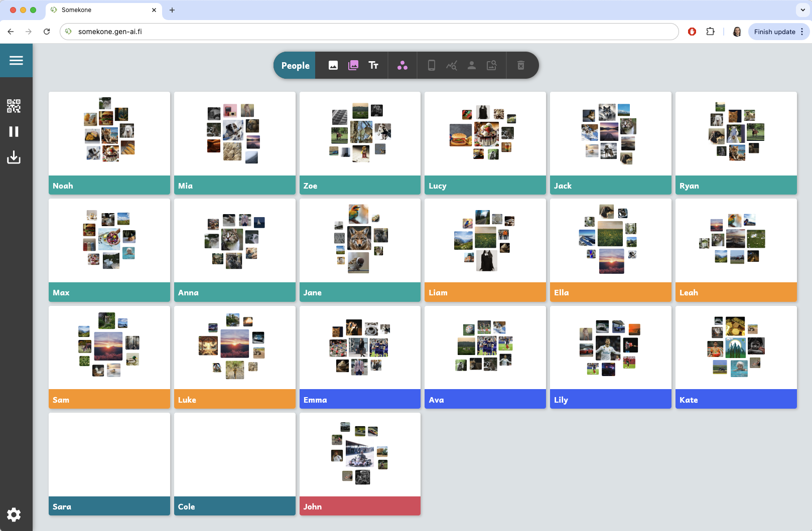Open Ava's image cluster card
812x531 pixels.
(485, 357)
